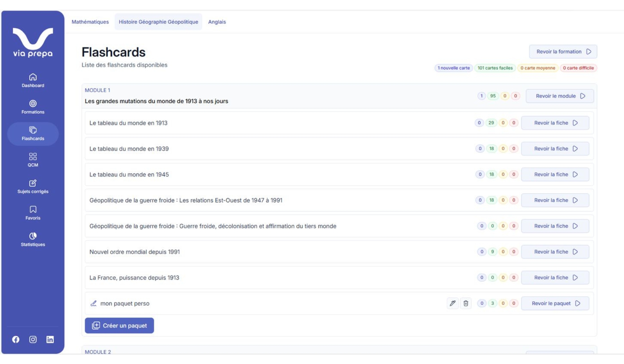Open Sujets corrigés in the sidebar
The image size is (624, 364).
[33, 187]
